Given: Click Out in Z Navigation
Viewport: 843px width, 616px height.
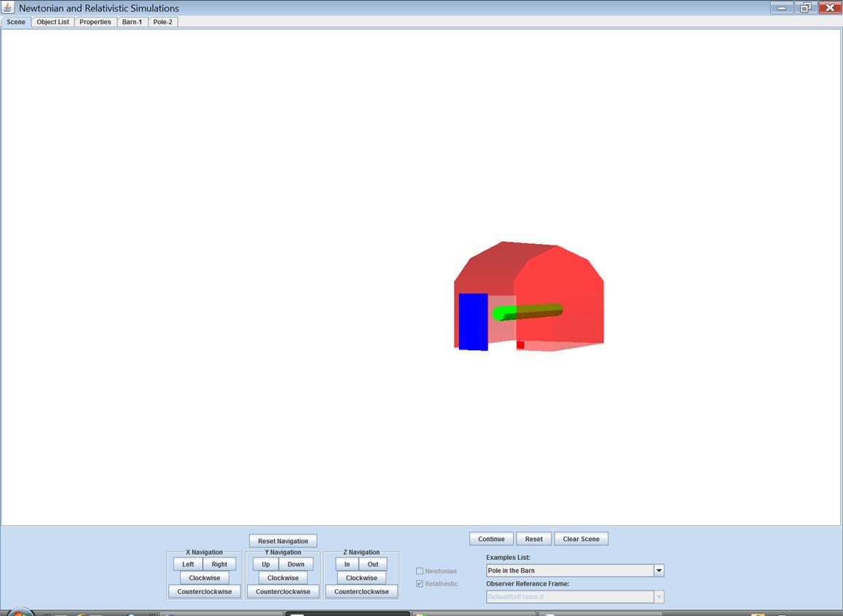Looking at the screenshot, I should coord(373,564).
